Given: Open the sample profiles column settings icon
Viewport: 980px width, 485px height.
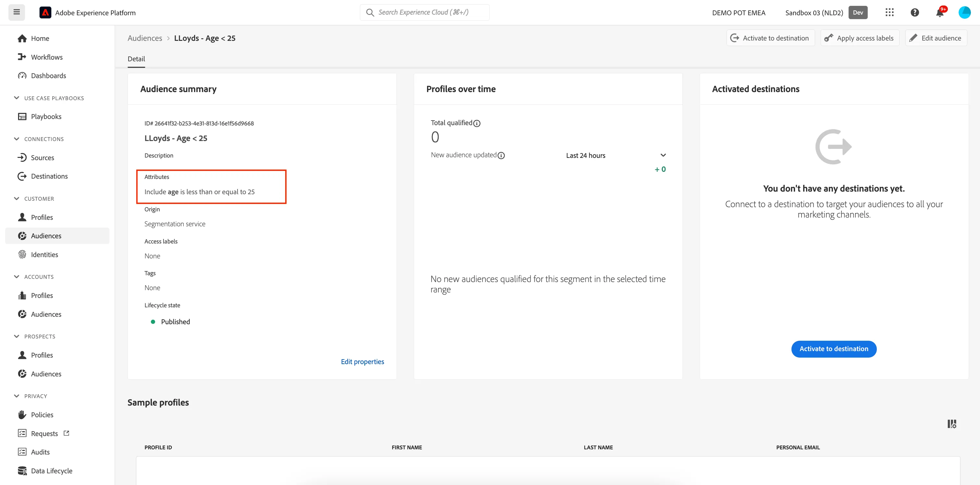Looking at the screenshot, I should click(952, 424).
